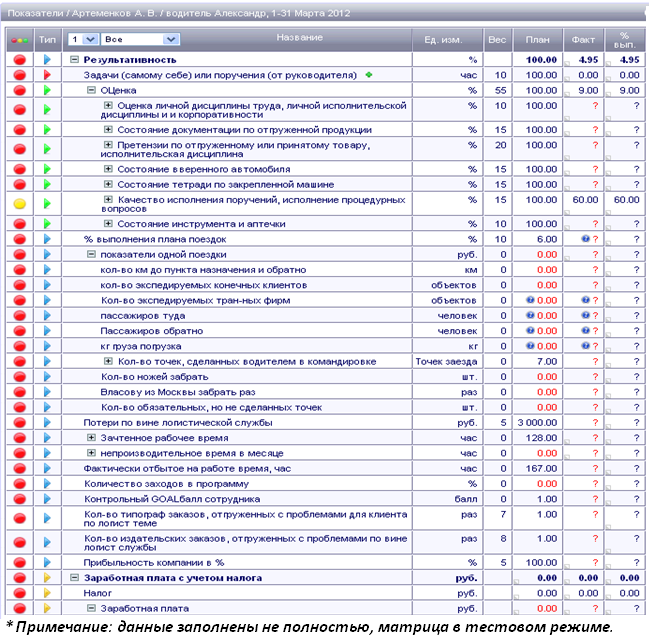649x641 pixels.
Task: Expand Качество исполнения поручений row
Action: 108,199
